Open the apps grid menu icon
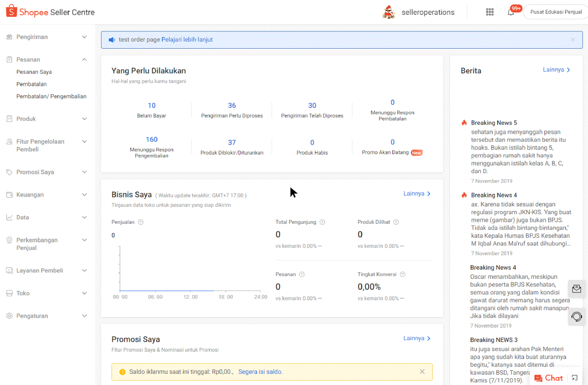The height and width of the screenshot is (385, 588). click(x=490, y=12)
